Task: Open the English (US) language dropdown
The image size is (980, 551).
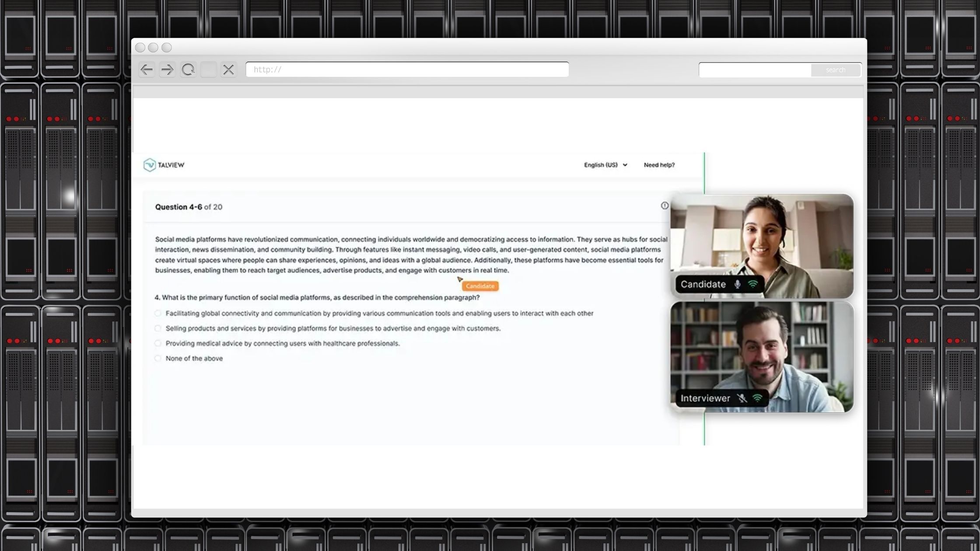Action: click(x=605, y=165)
